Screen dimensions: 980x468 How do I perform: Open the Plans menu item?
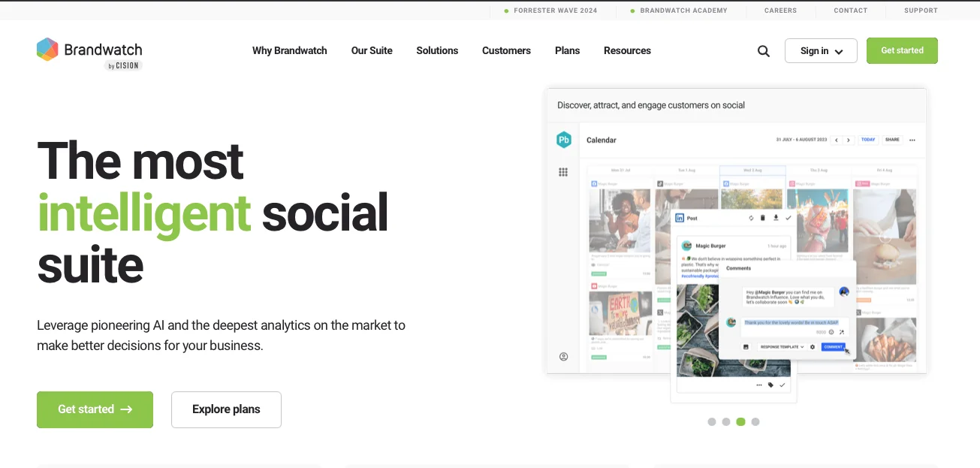click(567, 51)
